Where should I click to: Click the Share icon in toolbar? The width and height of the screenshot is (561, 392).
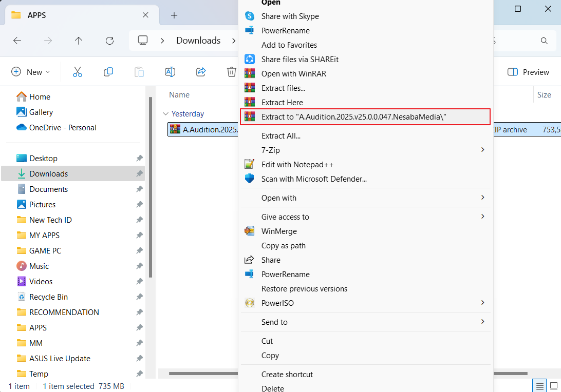click(201, 72)
